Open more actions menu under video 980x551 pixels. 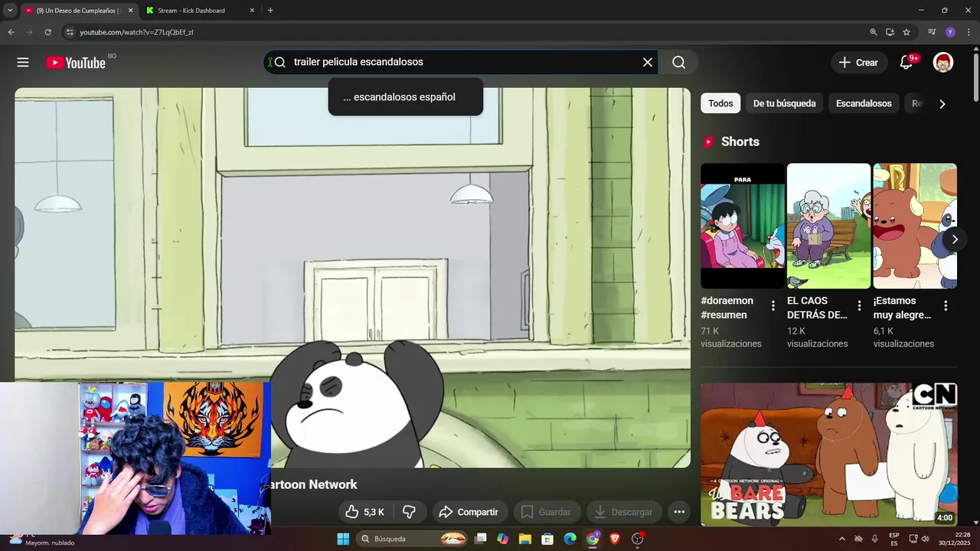coord(679,512)
